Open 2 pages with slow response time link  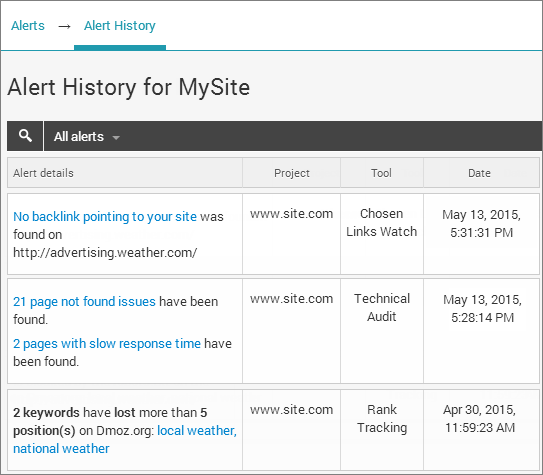(x=107, y=343)
